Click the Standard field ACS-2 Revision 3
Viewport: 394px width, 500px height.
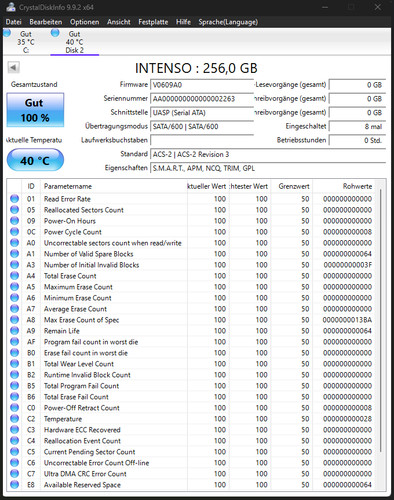click(x=268, y=154)
